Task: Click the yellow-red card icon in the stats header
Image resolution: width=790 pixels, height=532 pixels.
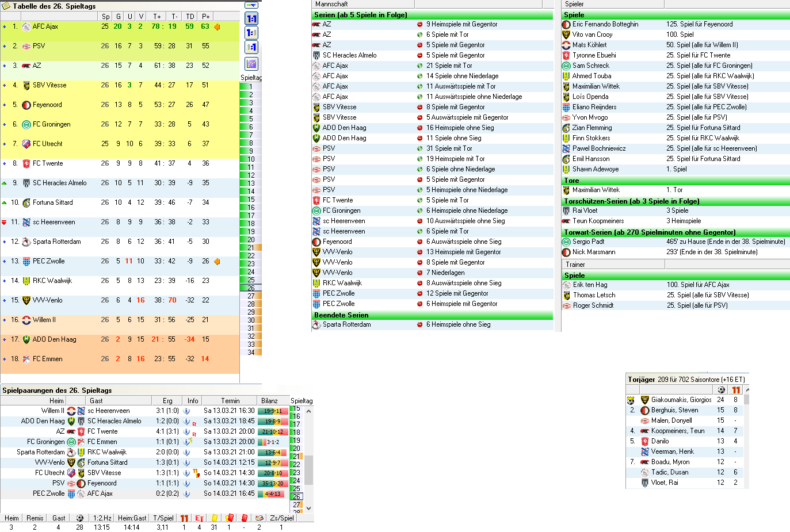Action: pos(229,518)
